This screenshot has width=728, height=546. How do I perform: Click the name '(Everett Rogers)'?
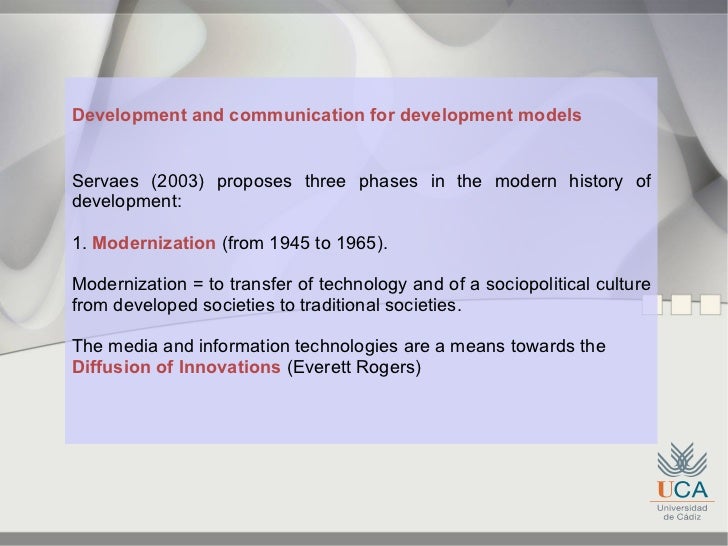click(354, 367)
